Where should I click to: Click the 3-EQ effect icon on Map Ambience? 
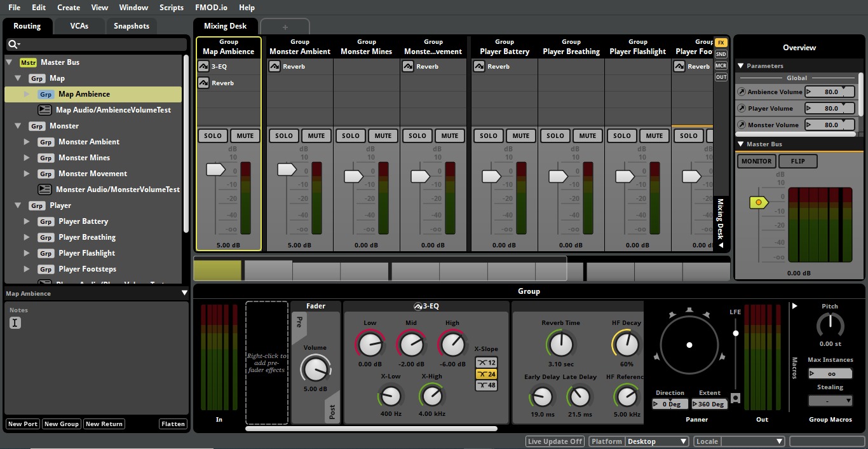(x=203, y=66)
